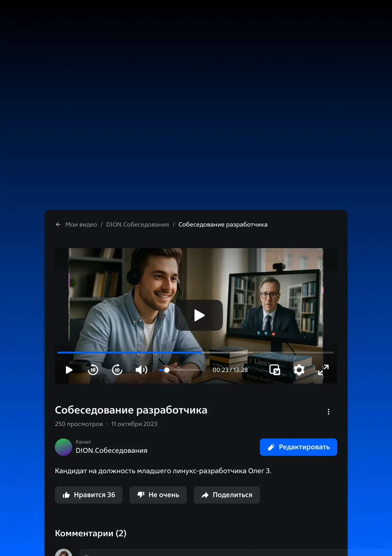
Task: Click the current breadcrumb Собеседование разработчика
Action: coord(223,224)
